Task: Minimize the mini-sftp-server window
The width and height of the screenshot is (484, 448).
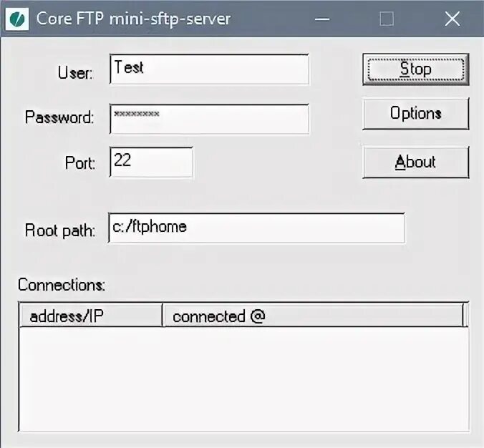Action: point(322,19)
